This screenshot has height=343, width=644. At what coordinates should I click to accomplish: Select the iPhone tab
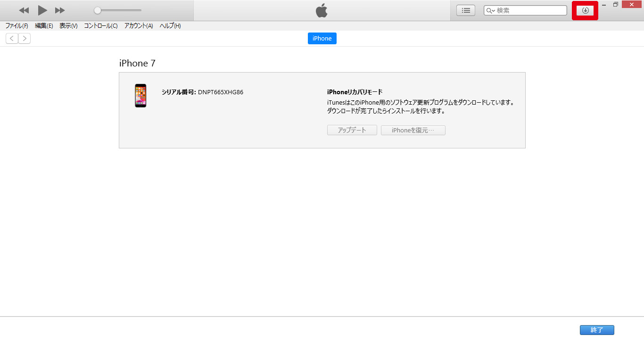point(322,39)
